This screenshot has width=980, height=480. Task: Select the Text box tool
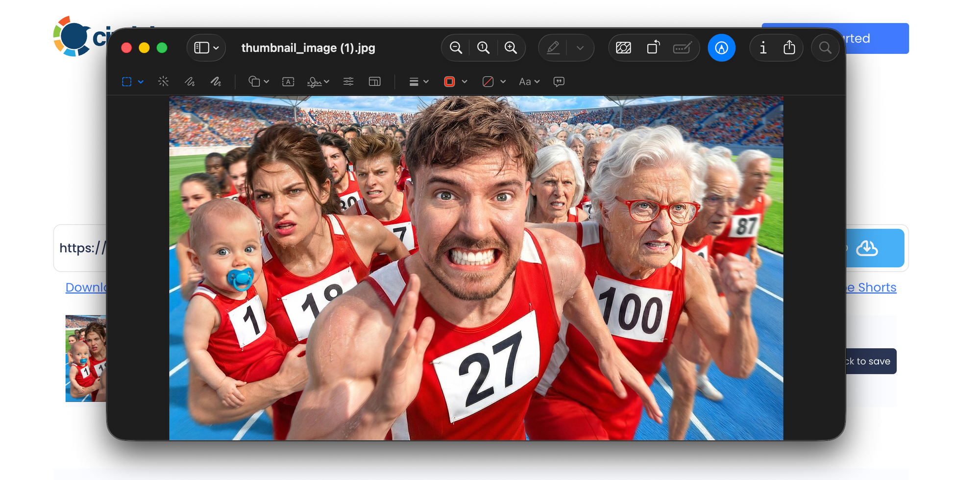click(x=288, y=82)
